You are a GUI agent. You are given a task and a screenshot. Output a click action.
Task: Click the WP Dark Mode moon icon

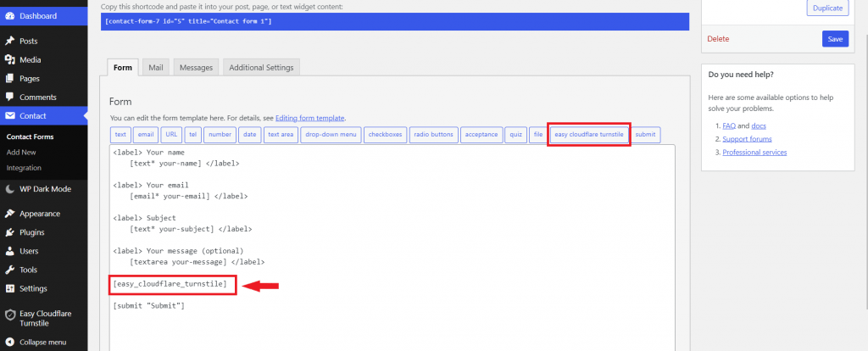9,189
